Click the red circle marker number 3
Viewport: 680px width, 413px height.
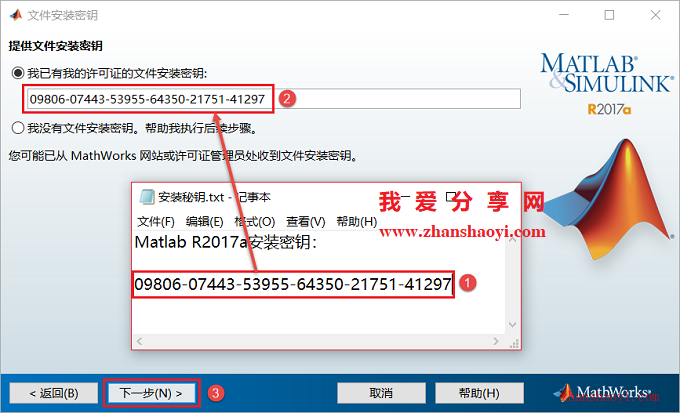point(216,393)
